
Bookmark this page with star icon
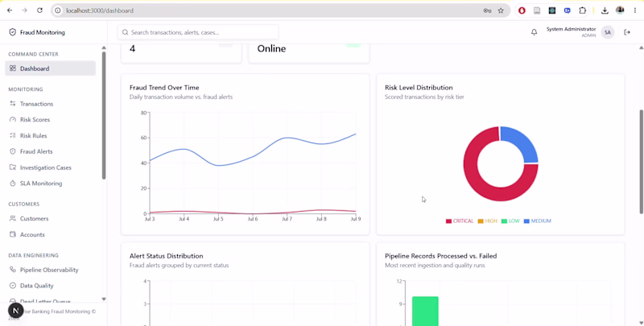501,10
